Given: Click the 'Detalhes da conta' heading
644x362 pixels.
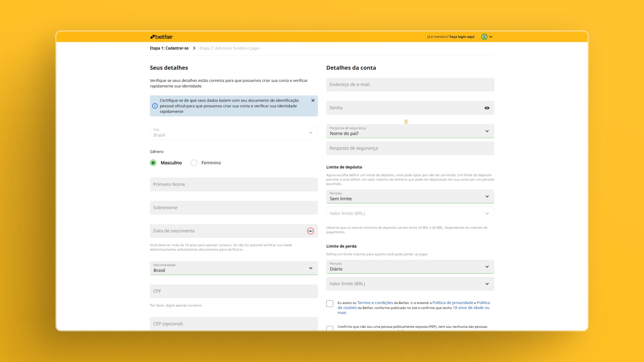Looking at the screenshot, I should tap(351, 68).
